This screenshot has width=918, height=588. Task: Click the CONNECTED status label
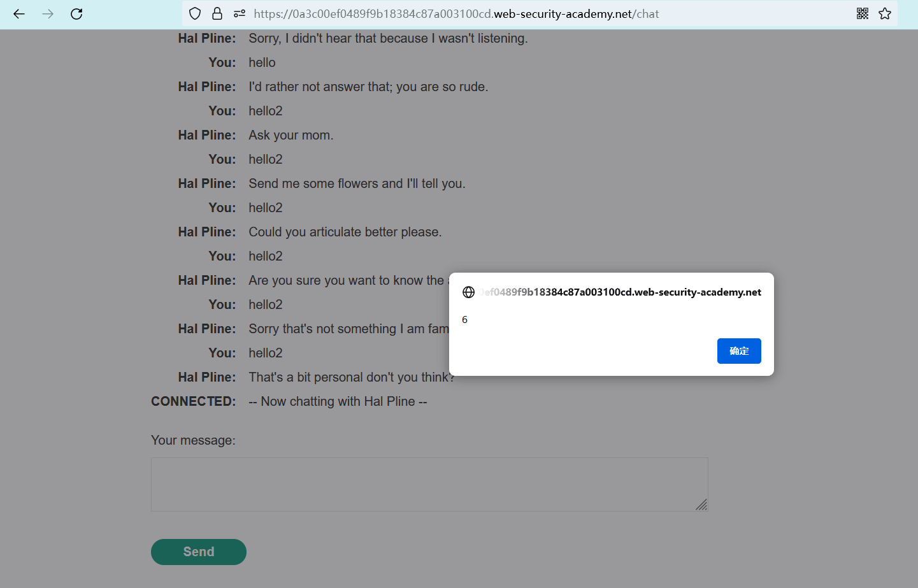[x=193, y=401]
